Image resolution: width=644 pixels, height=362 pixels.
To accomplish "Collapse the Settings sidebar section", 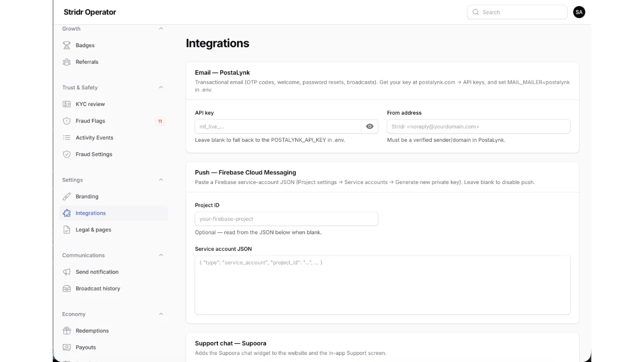I will point(161,180).
